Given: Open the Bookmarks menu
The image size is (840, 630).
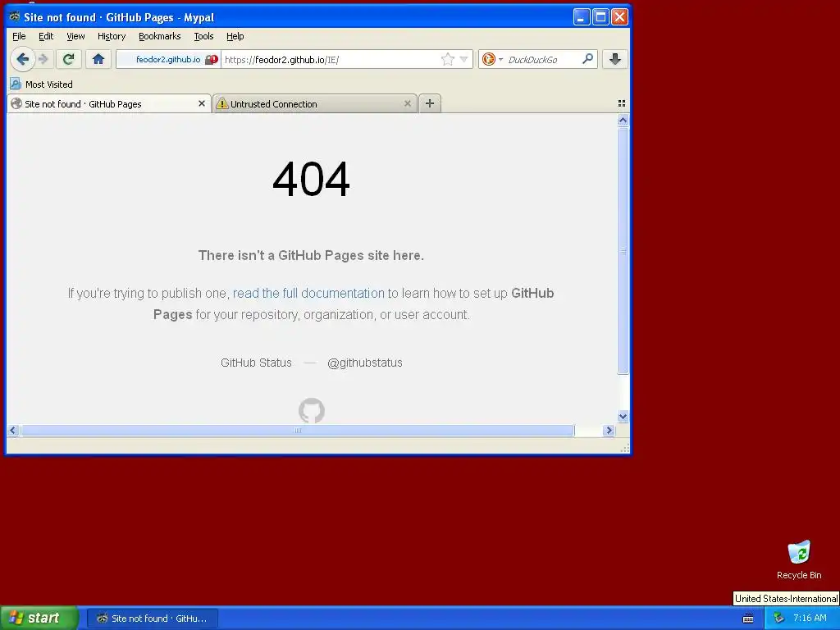Looking at the screenshot, I should point(160,36).
